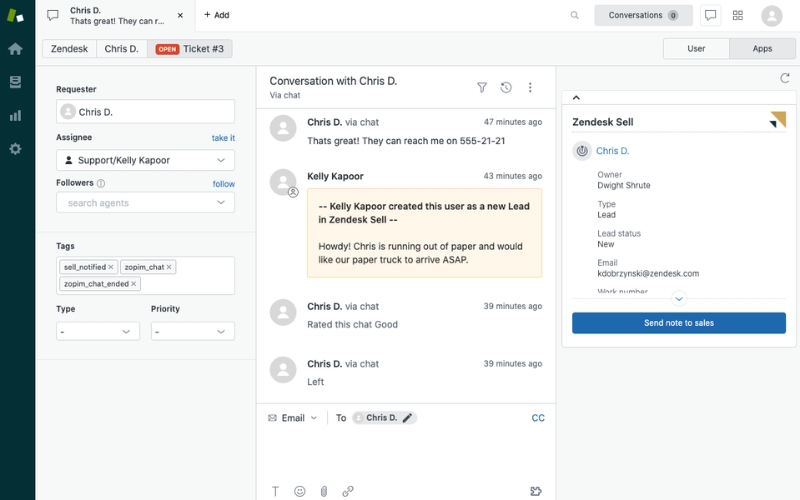Click the Chris D. breadcrumb tab

121,49
